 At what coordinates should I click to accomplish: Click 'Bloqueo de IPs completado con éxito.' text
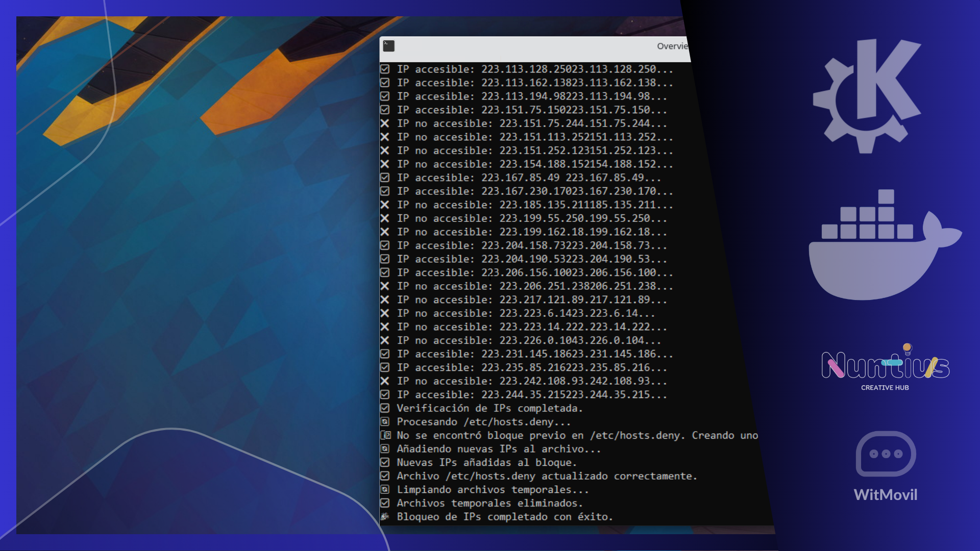tap(505, 516)
